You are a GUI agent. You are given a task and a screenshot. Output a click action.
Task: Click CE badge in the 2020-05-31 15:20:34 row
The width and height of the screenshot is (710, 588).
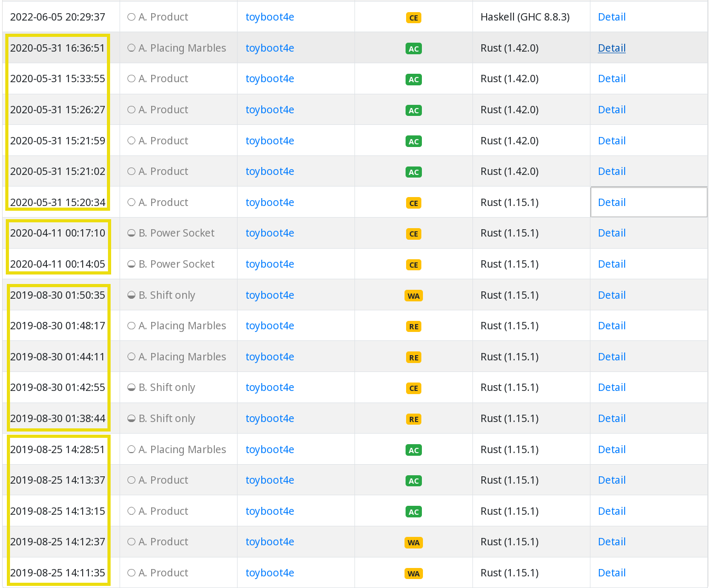[413, 203]
